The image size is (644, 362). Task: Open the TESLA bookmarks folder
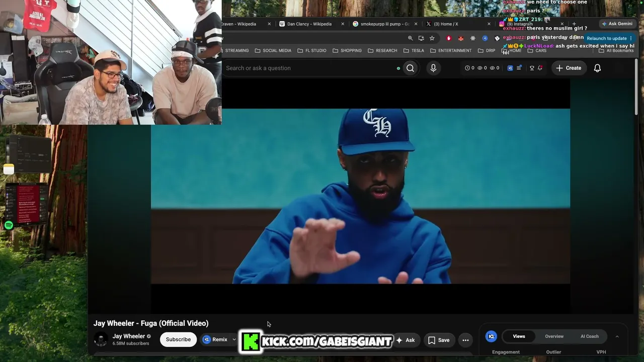pos(414,50)
